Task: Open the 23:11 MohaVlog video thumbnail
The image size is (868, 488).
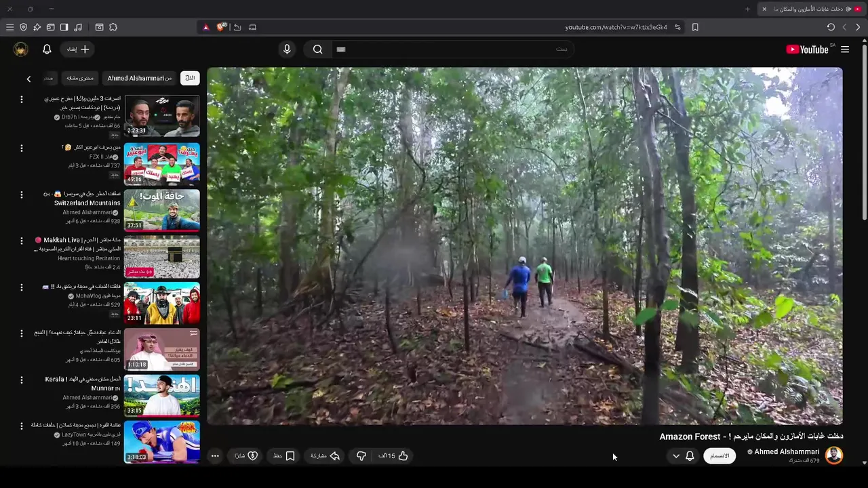Action: point(162,303)
